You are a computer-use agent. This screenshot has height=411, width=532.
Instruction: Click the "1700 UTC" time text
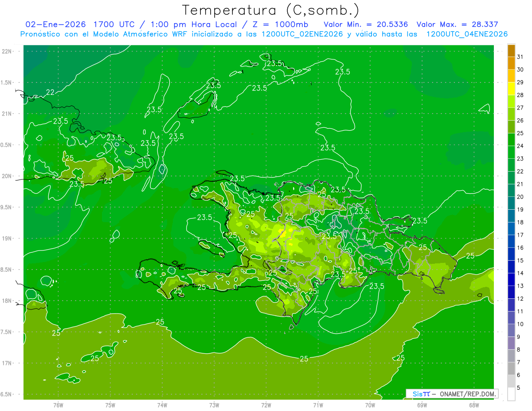[115, 24]
